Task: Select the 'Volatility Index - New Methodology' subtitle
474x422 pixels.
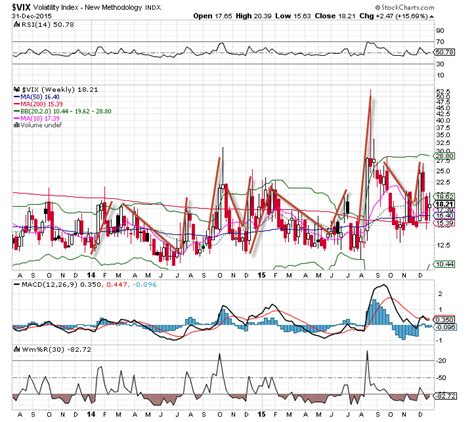Action: coord(88,7)
